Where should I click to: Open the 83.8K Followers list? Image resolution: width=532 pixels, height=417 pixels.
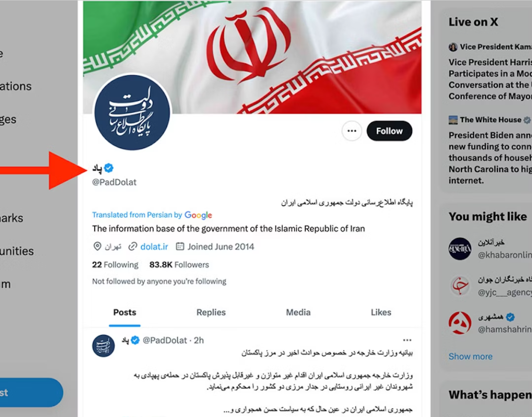click(x=179, y=265)
